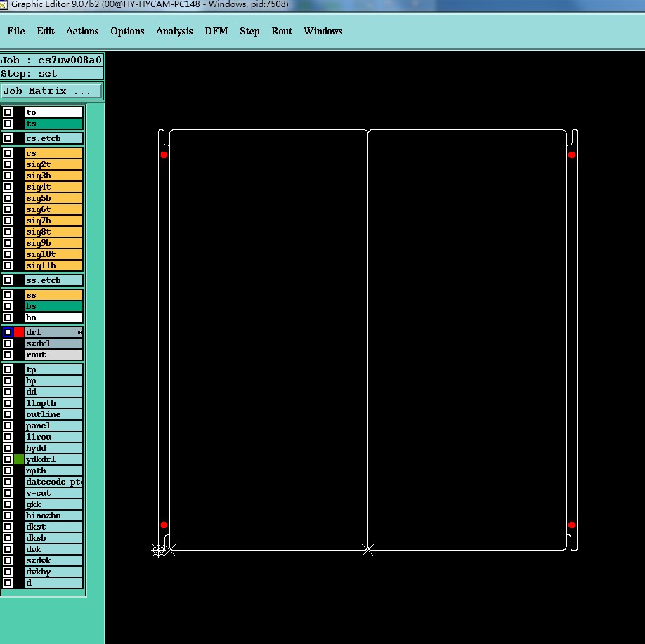Select the tp layer name

coord(54,369)
